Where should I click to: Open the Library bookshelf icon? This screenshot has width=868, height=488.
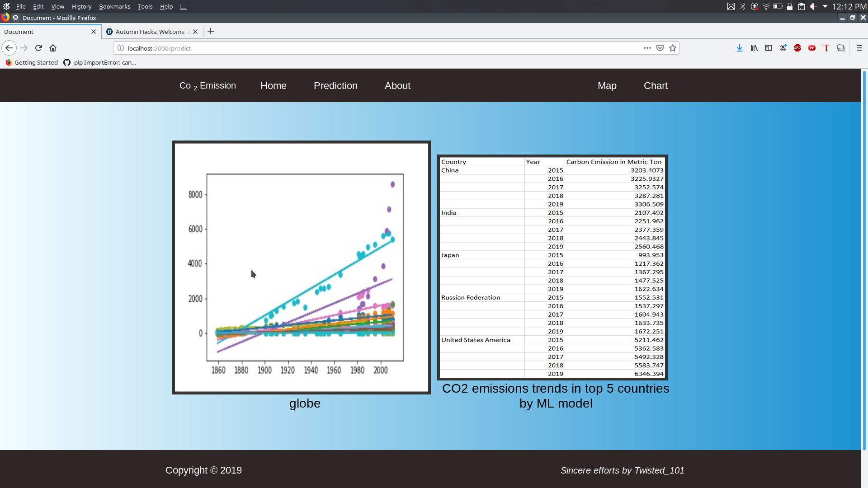(754, 48)
